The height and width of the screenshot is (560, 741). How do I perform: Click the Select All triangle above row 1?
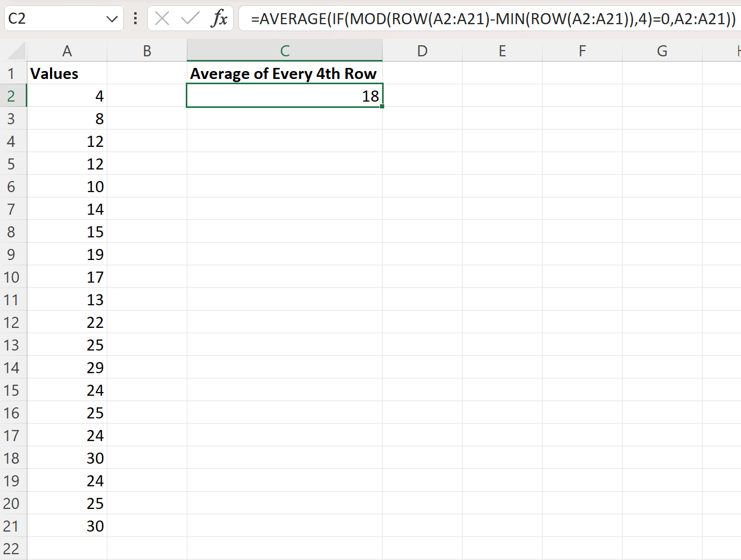pos(13,50)
